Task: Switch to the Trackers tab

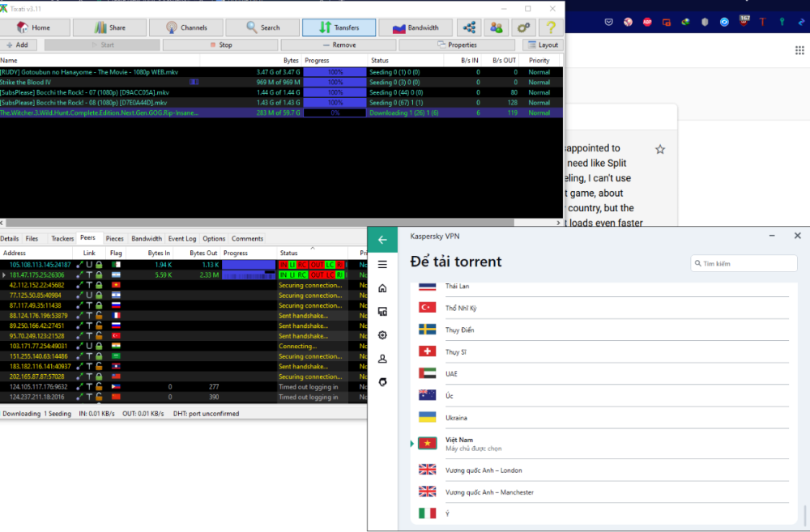Action: (62, 239)
